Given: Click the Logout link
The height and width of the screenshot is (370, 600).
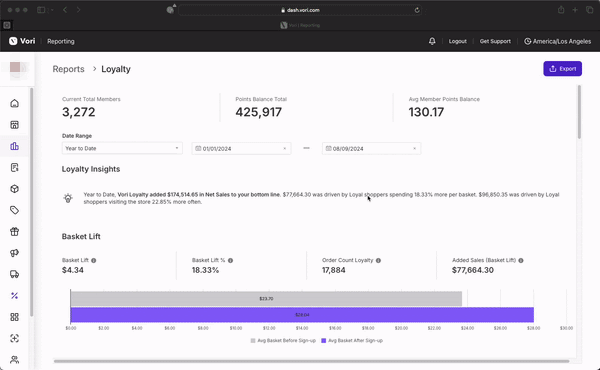Looking at the screenshot, I should [x=458, y=41].
